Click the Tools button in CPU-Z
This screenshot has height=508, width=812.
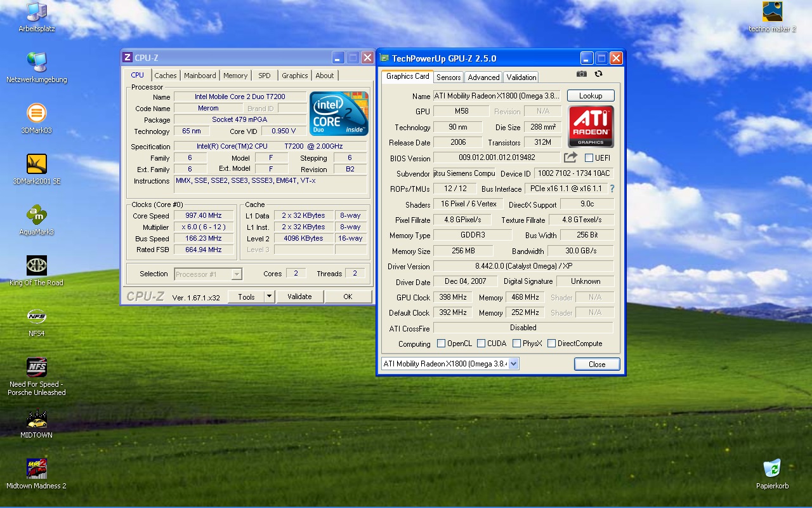pos(246,297)
